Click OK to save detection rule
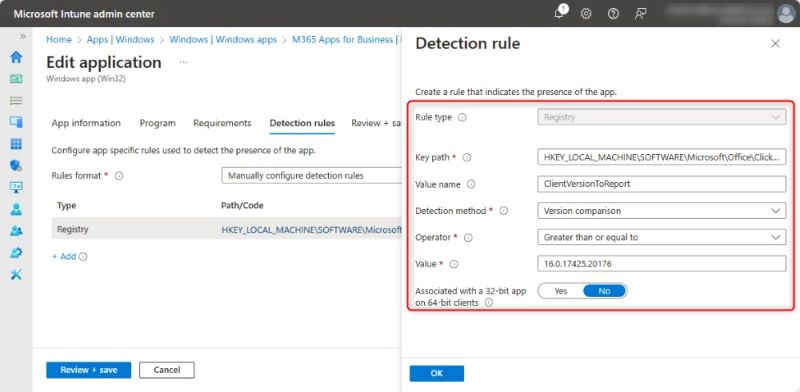Image resolution: width=800 pixels, height=392 pixels. click(x=437, y=373)
